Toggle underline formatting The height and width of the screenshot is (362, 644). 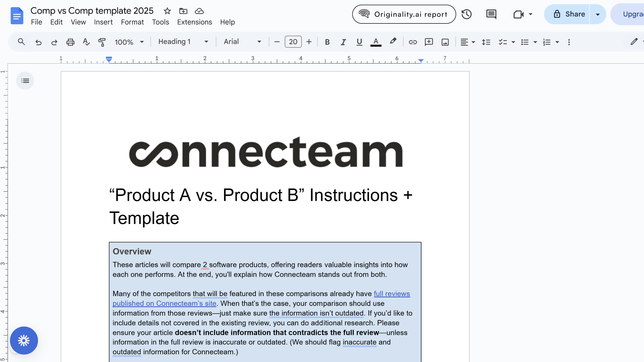pyautogui.click(x=359, y=42)
